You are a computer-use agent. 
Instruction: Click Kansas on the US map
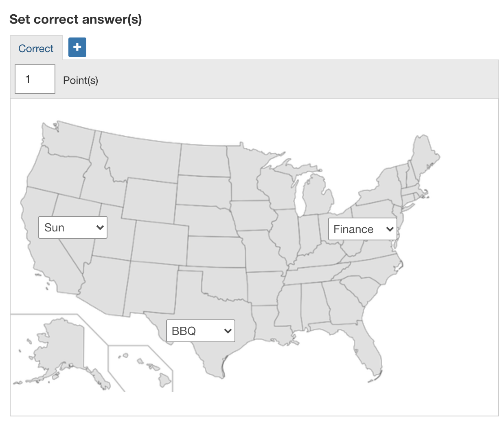(x=215, y=251)
